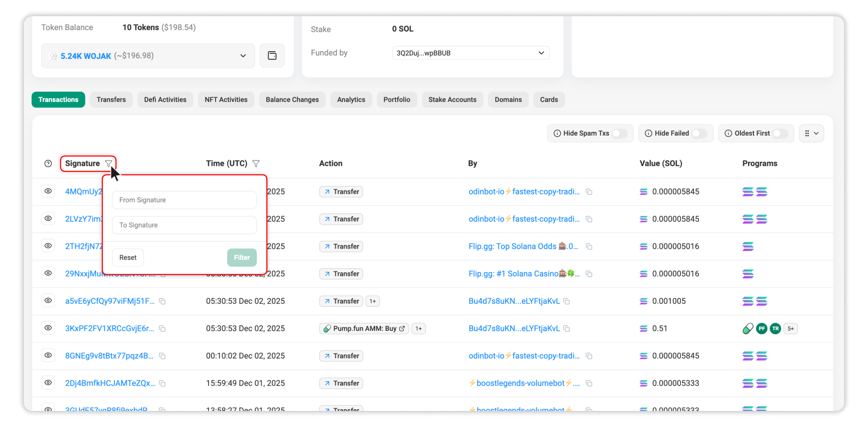Open the Balance Changes tab
Image resolution: width=868 pixels, height=428 pixels.
pos(292,100)
